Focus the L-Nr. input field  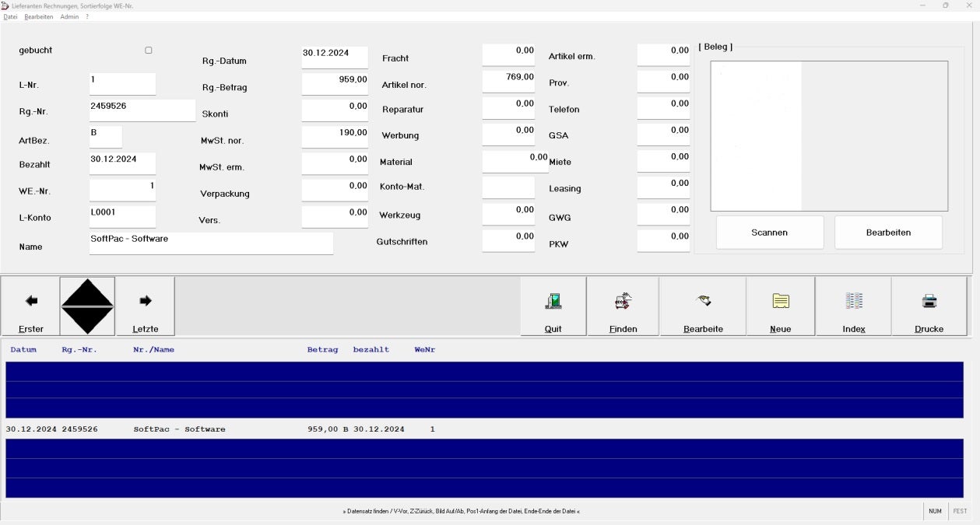tap(122, 84)
